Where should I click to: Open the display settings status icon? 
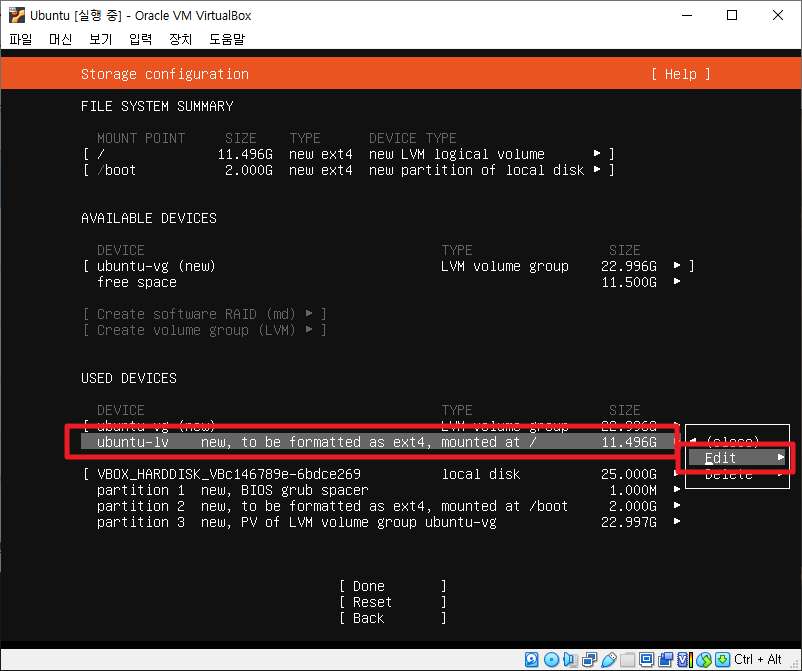tap(647, 660)
